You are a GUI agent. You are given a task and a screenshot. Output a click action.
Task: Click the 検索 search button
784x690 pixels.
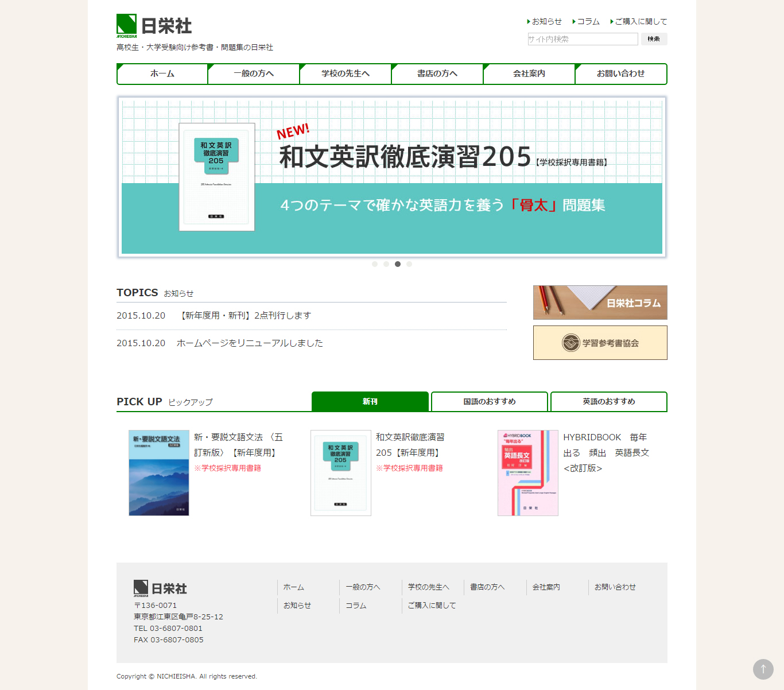click(x=654, y=39)
